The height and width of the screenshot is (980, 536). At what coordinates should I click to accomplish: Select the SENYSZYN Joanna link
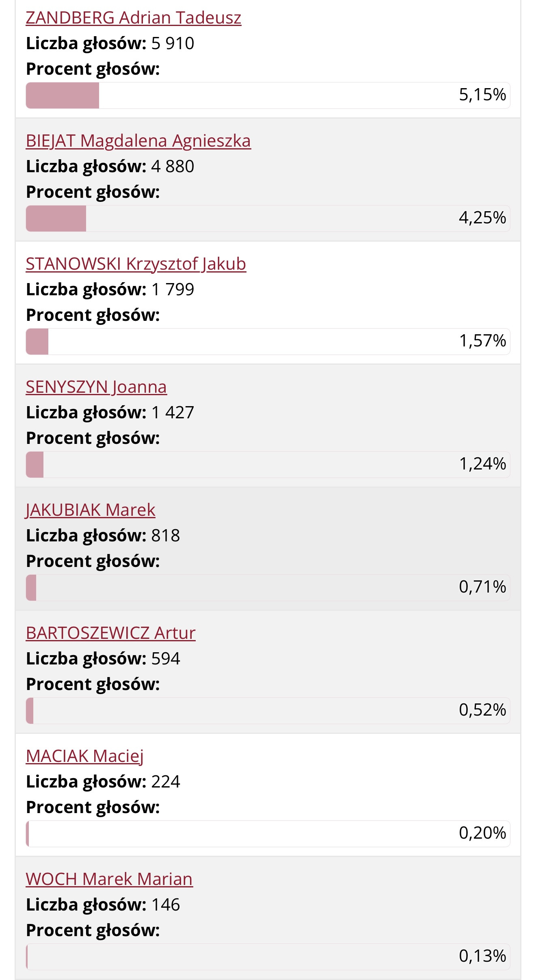[96, 387]
